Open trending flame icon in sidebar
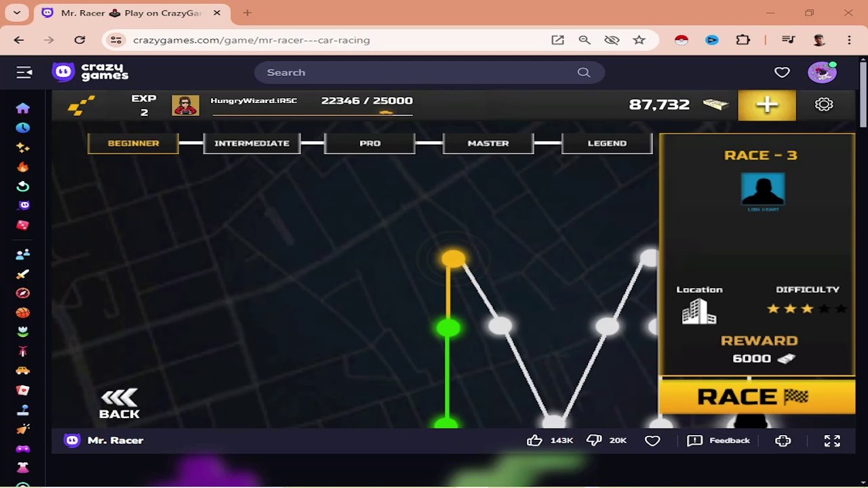 click(x=23, y=167)
